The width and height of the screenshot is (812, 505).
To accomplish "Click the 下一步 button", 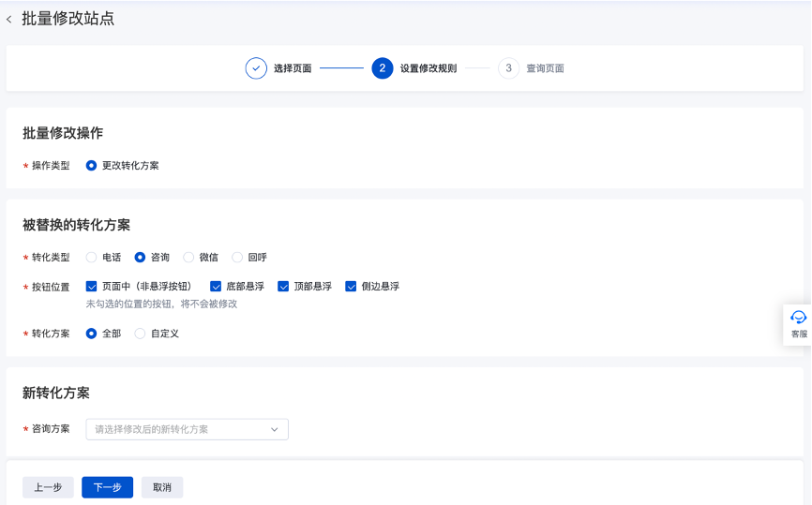I will (x=107, y=487).
